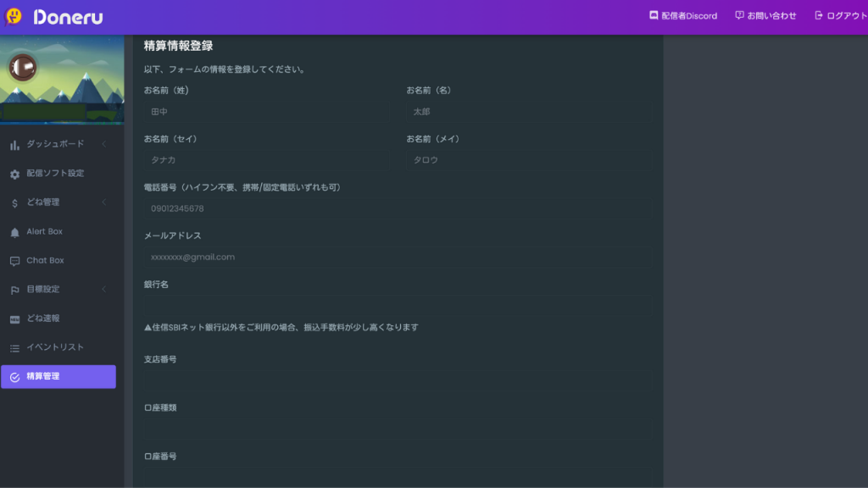Click the dollar icon for どね管理
868x488 pixels.
point(14,202)
